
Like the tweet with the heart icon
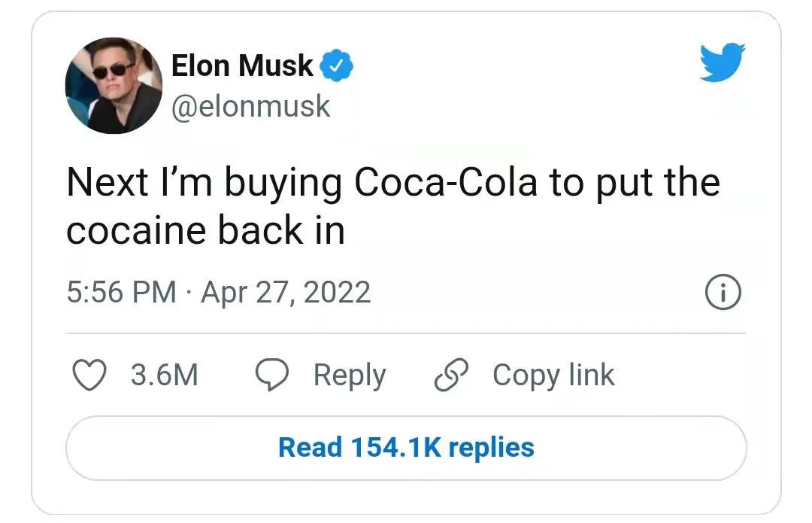[89, 374]
